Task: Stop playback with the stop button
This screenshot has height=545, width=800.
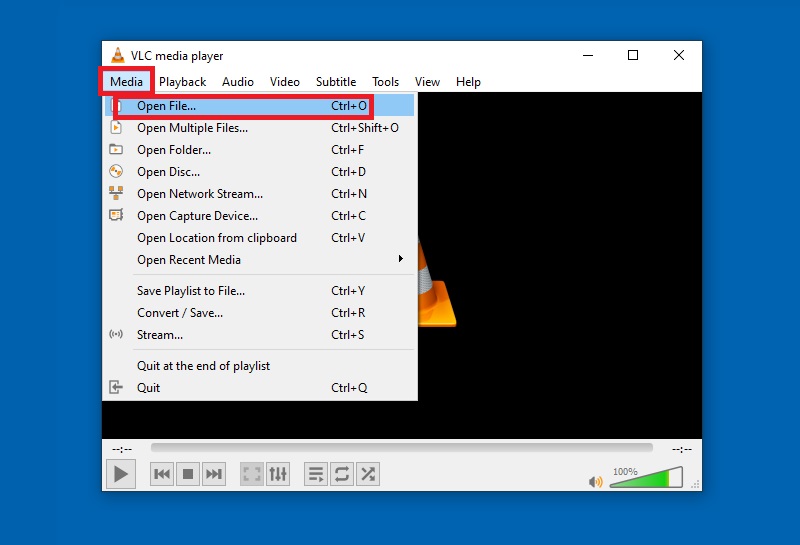Action: 188,474
